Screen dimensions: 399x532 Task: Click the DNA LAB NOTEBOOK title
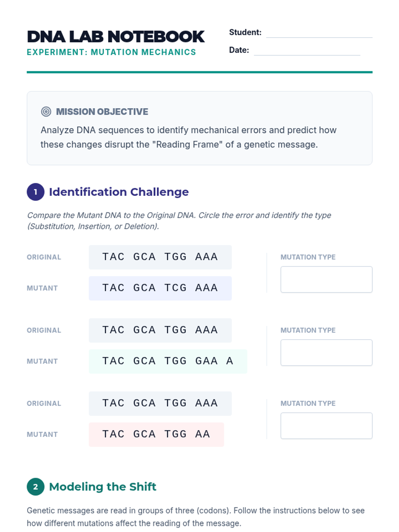point(116,37)
